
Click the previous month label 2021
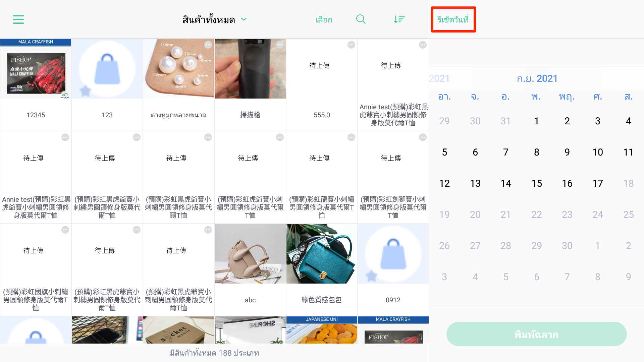pyautogui.click(x=439, y=78)
